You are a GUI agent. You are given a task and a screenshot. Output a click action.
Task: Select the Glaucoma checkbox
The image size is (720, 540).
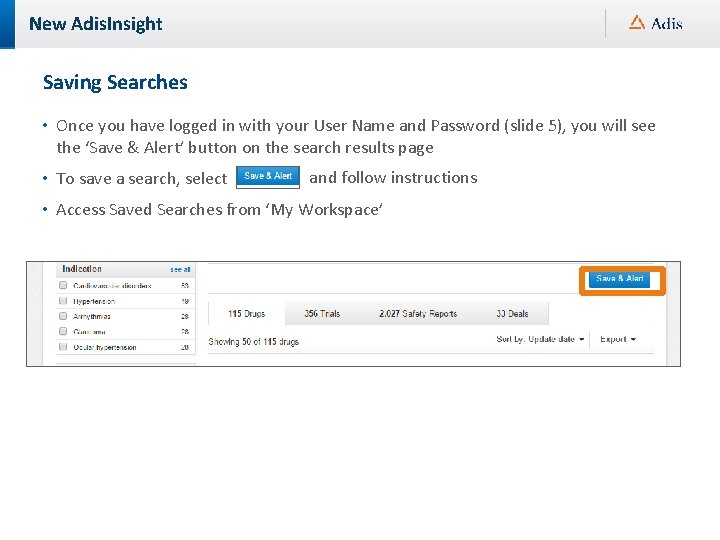pyautogui.click(x=64, y=332)
